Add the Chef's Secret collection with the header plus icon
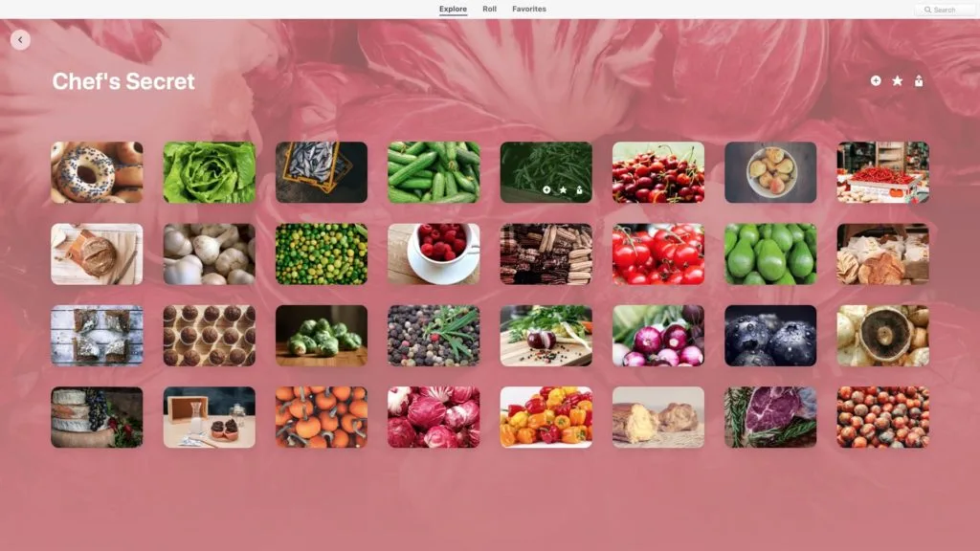The image size is (980, 551). (x=876, y=80)
